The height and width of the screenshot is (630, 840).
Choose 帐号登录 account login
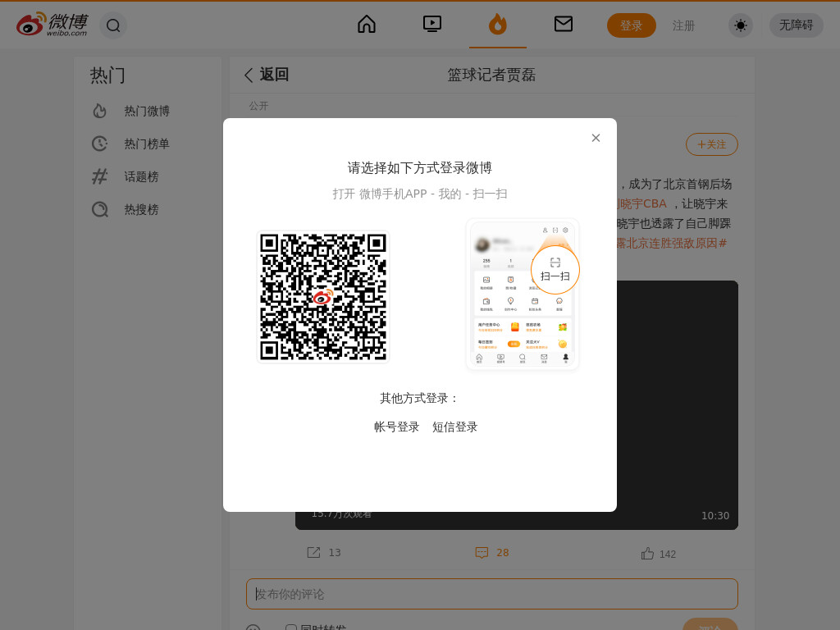point(396,427)
